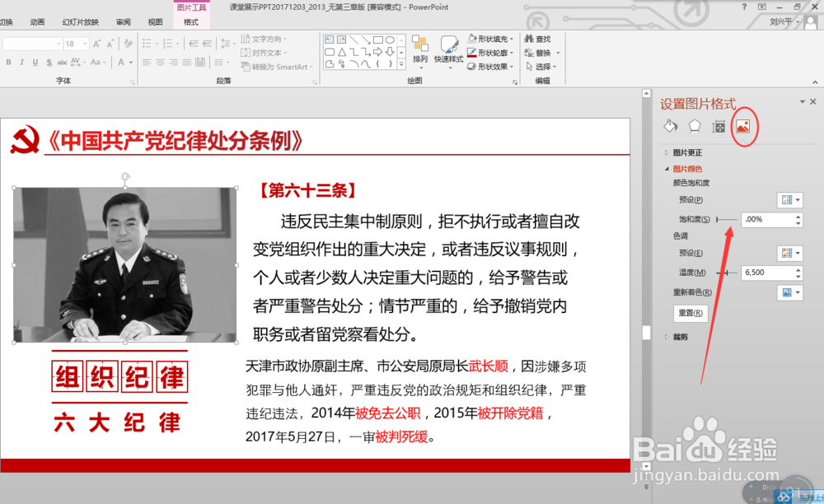
Task: Open the 视图 ribbon tab
Action: click(157, 21)
